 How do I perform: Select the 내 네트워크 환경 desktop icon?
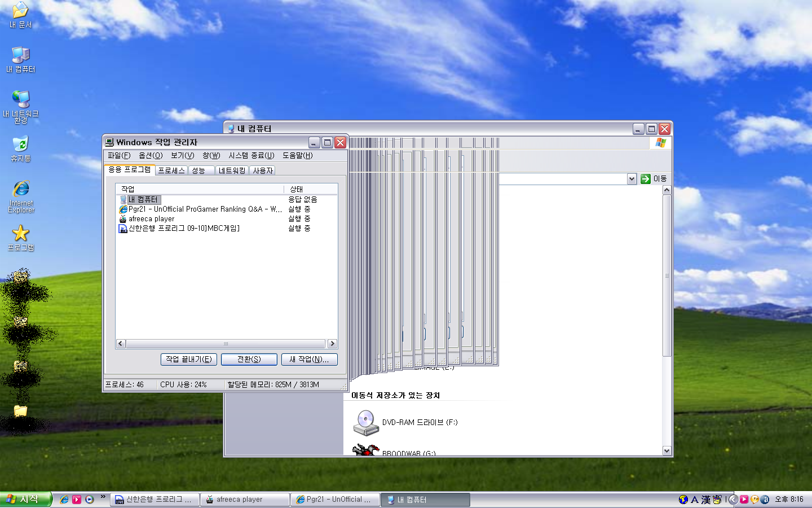(x=20, y=107)
